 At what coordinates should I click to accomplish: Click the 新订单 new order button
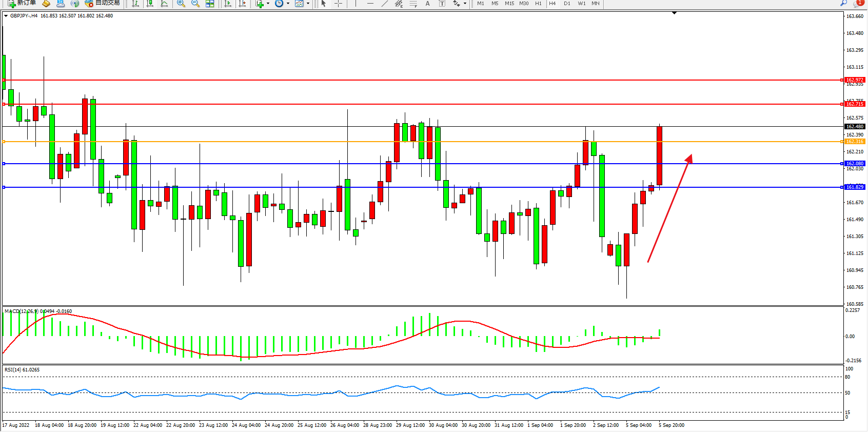[x=22, y=3]
